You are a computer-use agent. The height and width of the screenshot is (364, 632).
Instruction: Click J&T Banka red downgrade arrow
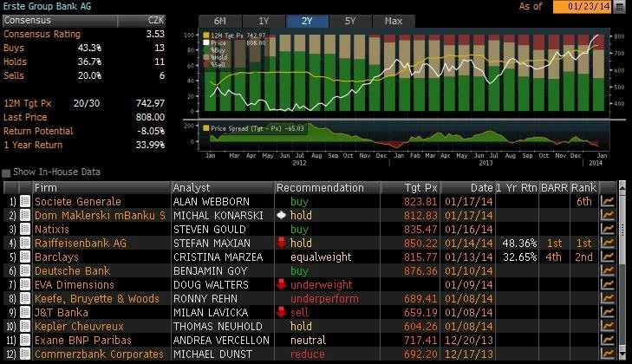tap(281, 312)
